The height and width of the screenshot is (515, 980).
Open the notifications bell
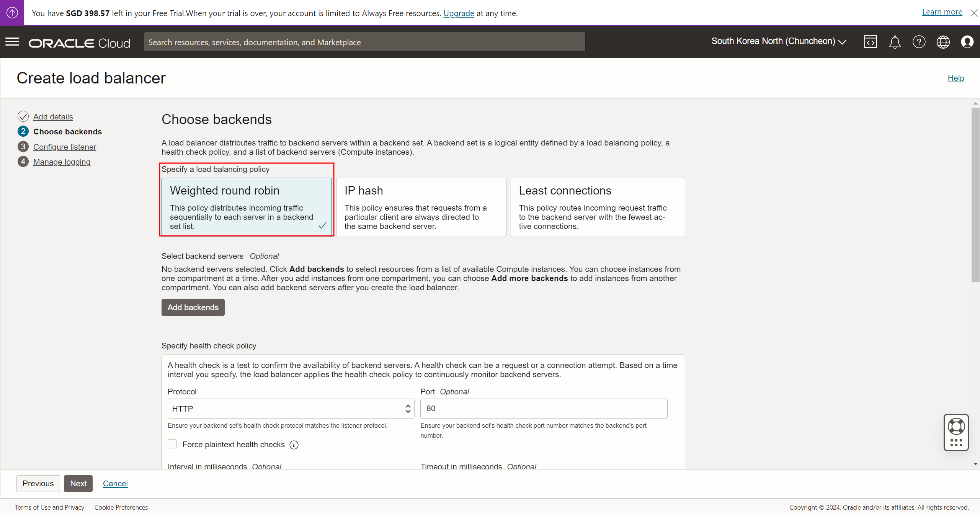tap(895, 42)
